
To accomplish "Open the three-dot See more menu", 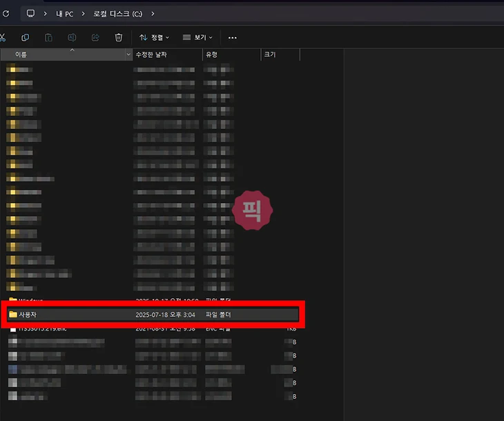I will [x=232, y=37].
